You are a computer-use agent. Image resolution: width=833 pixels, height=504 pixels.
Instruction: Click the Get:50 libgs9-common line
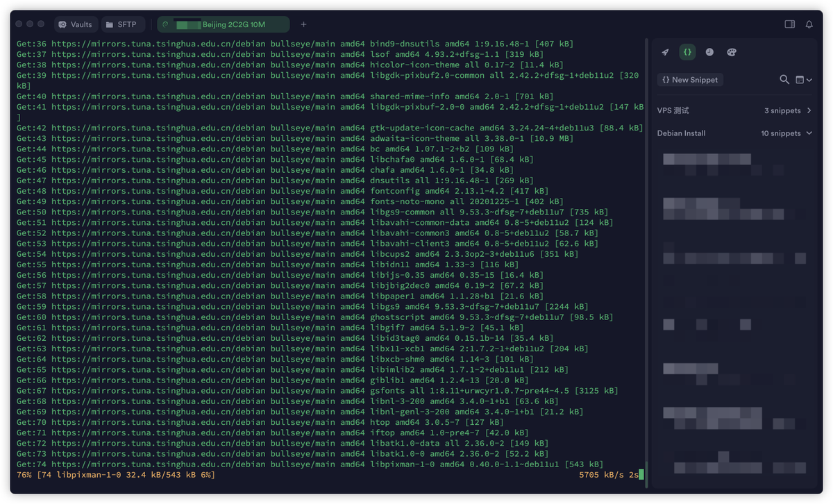312,212
